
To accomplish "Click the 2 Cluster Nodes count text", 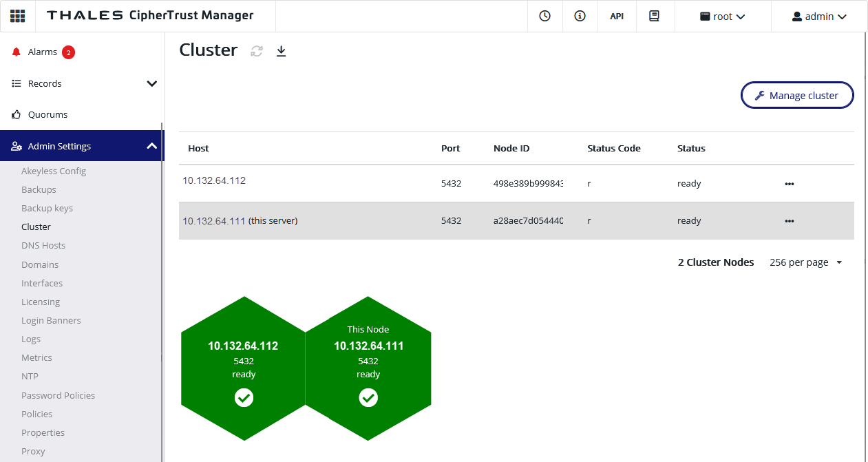I will click(x=716, y=262).
